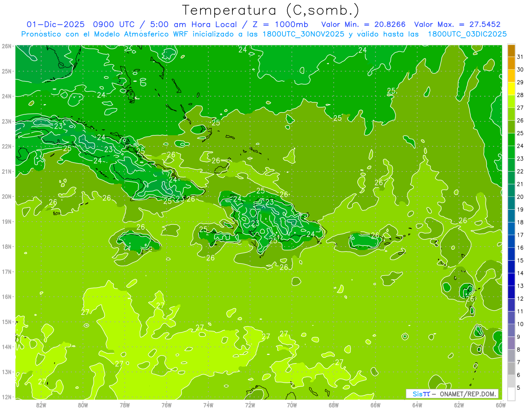Click the color bar value 10
Screen dimensions: 532x411
(x=520, y=324)
